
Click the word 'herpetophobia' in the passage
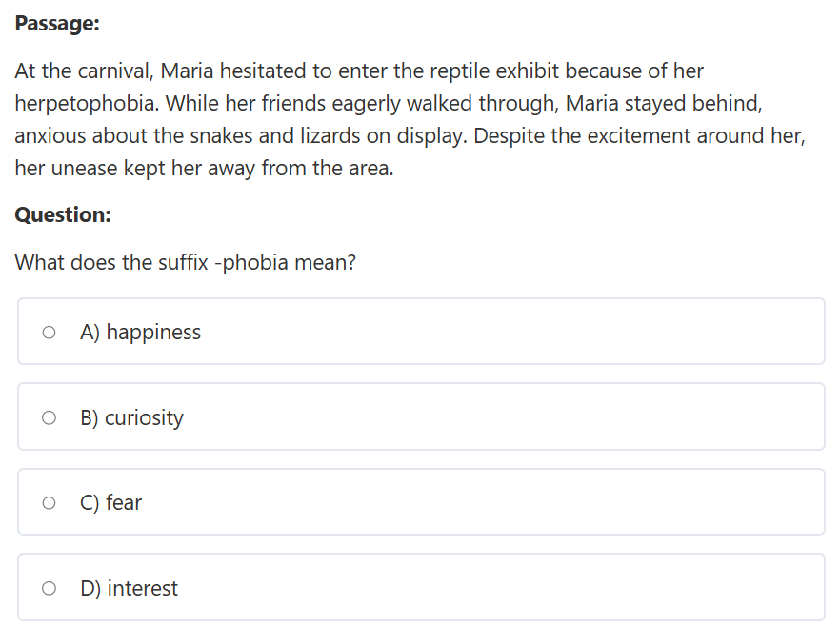pos(85,104)
